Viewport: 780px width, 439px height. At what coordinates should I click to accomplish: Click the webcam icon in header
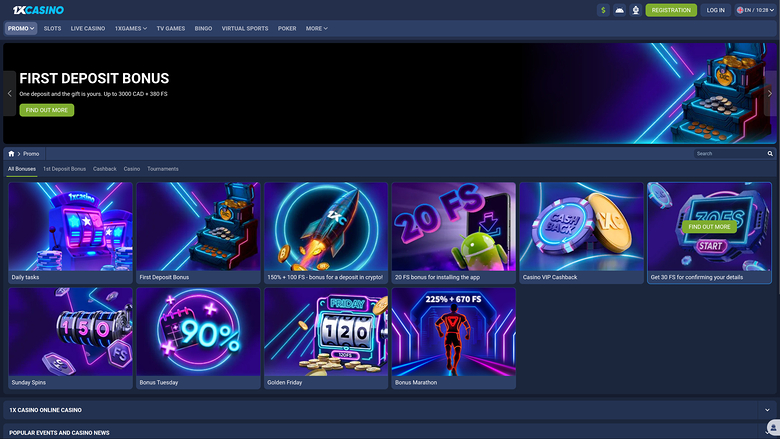tap(636, 10)
